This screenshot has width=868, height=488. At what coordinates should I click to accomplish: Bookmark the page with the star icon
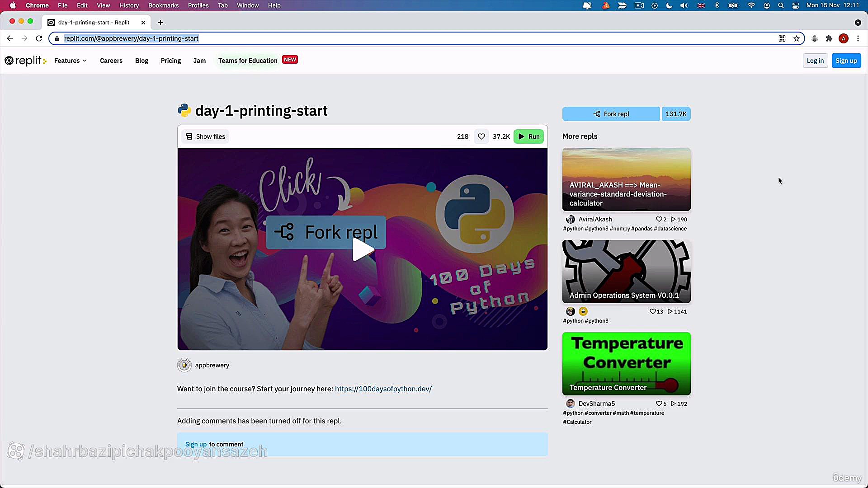coord(797,38)
